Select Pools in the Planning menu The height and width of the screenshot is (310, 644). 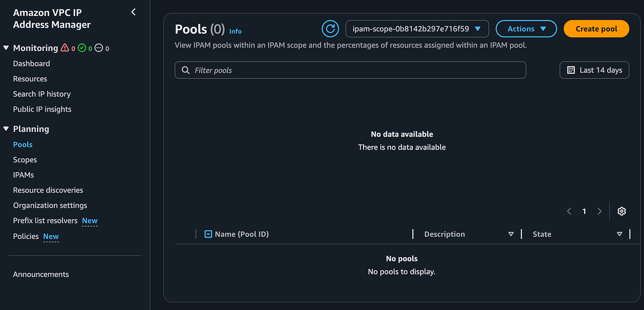pyautogui.click(x=23, y=144)
